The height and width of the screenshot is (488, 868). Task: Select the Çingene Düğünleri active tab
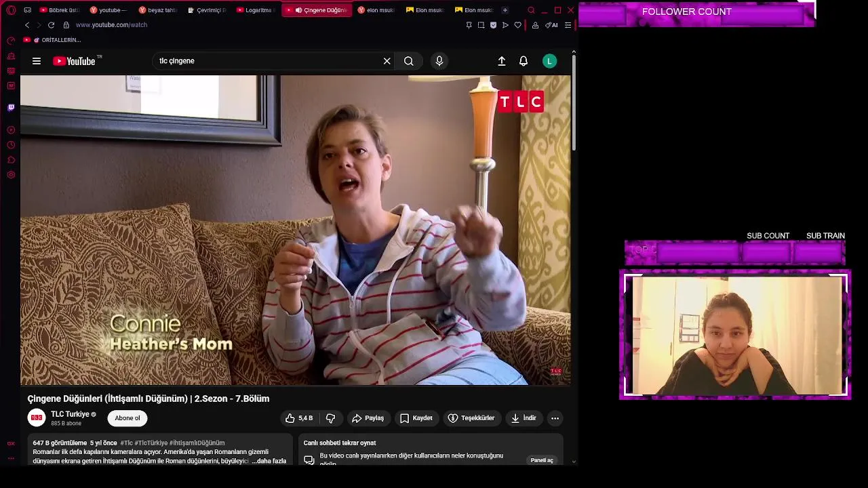click(x=317, y=10)
